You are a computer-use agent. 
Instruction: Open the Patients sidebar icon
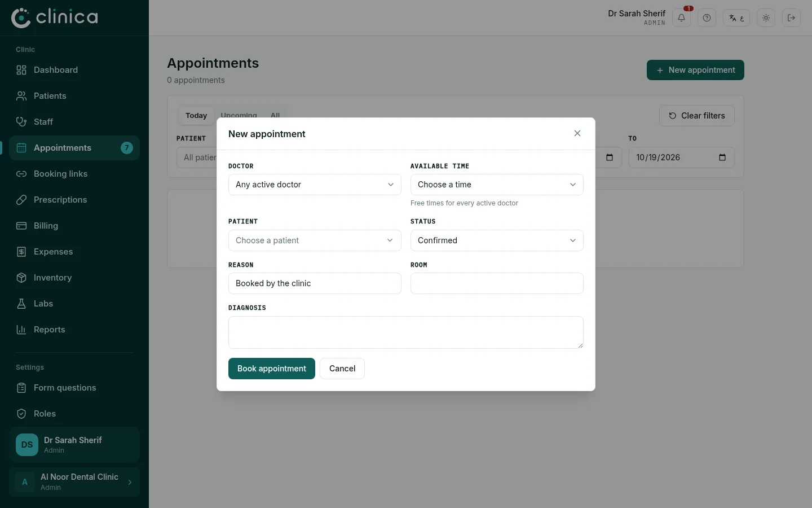coord(21,96)
